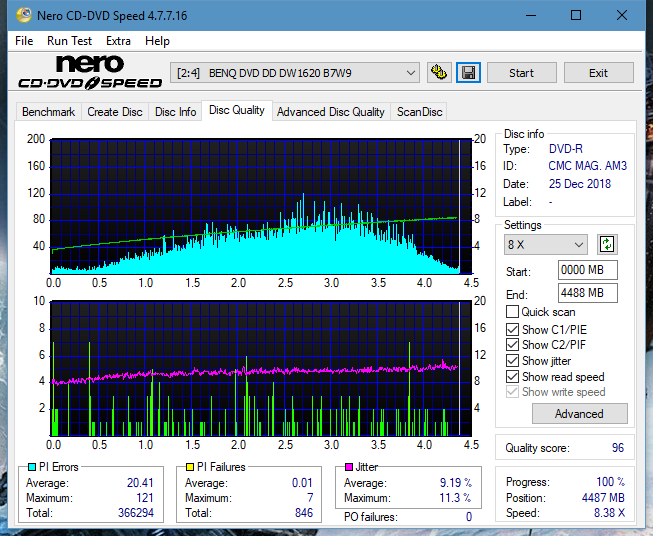
Task: Switch to the Create Disc tab
Action: click(x=115, y=112)
